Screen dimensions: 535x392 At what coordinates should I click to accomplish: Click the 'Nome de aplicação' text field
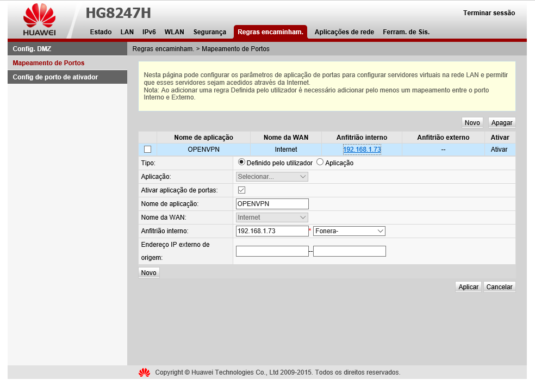tap(272, 204)
